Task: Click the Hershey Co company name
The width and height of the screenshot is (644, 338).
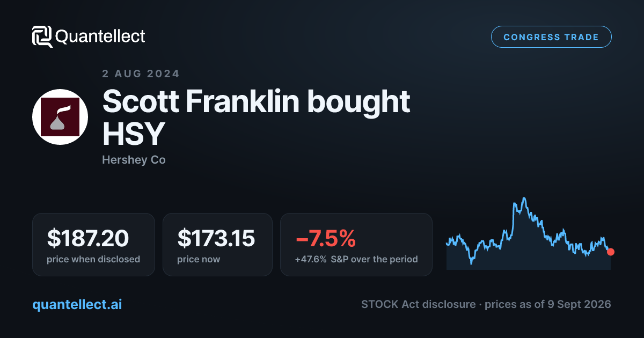Action: tap(134, 160)
